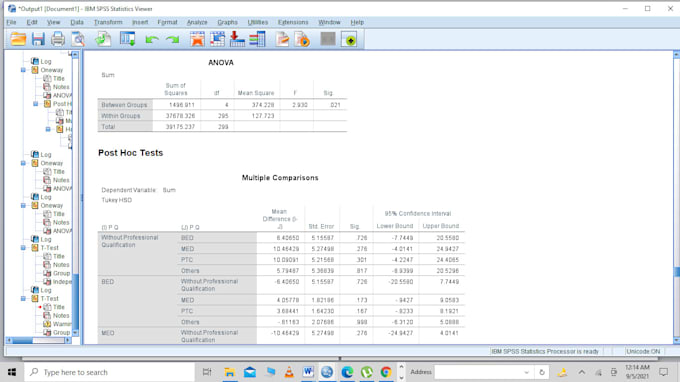The height and width of the screenshot is (382, 680).
Task: Click the Go to Case toolbar icon
Action: pos(217,39)
